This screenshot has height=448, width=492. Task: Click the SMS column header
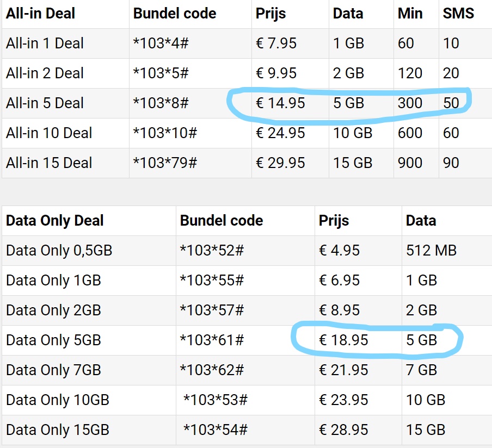coord(458,14)
